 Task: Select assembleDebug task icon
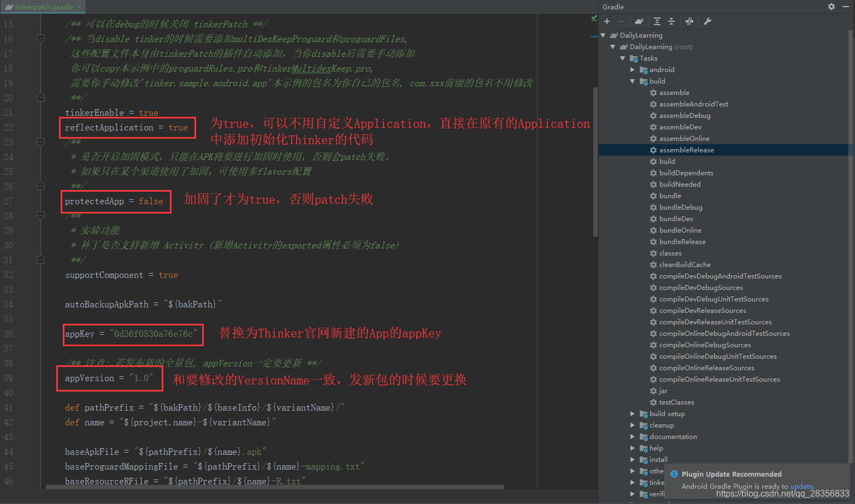click(x=653, y=115)
